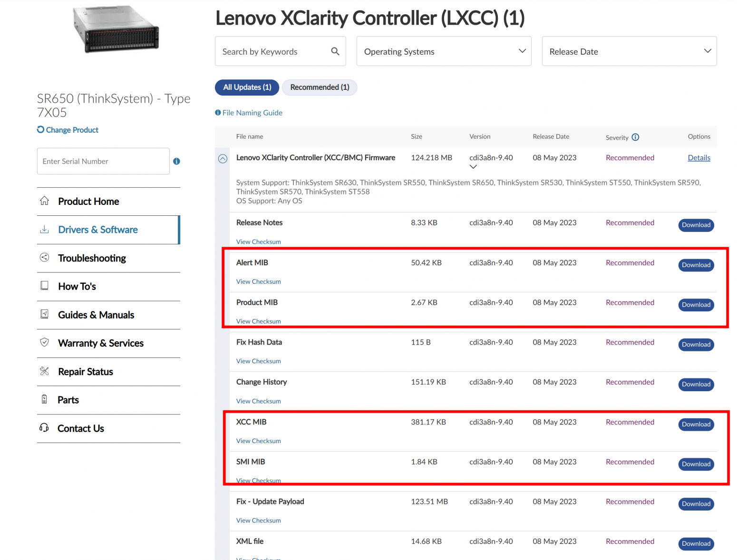Image resolution: width=737 pixels, height=560 pixels.
Task: Expand the version chevron under cdi3a8n-9.40
Action: pyautogui.click(x=473, y=167)
